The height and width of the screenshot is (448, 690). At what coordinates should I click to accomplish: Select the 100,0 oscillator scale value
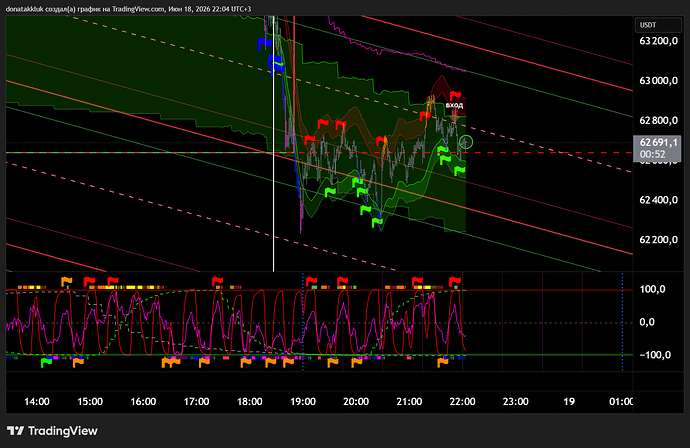pyautogui.click(x=652, y=289)
